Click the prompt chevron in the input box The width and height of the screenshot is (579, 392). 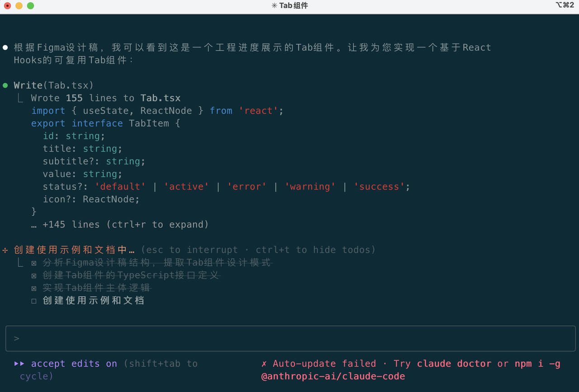point(17,338)
